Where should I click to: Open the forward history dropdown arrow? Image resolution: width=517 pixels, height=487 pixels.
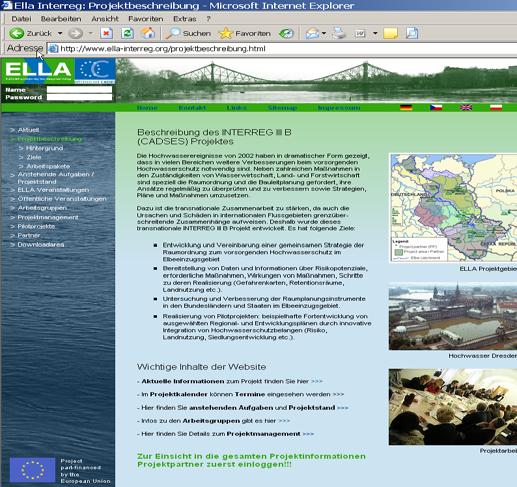point(90,33)
